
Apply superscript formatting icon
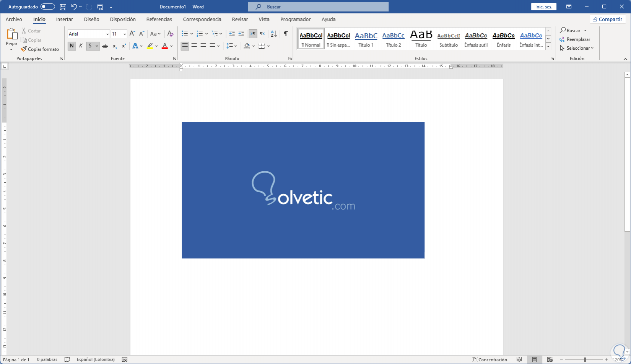124,46
